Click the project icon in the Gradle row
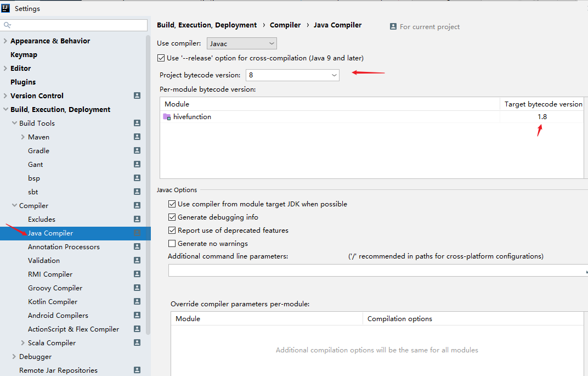 pyautogui.click(x=137, y=150)
